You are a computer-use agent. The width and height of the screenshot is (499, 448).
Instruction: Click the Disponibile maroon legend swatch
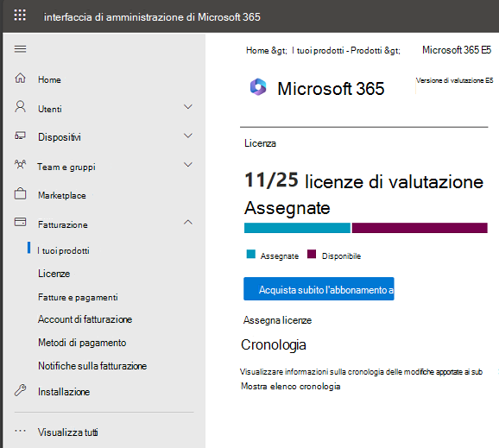[x=312, y=255]
